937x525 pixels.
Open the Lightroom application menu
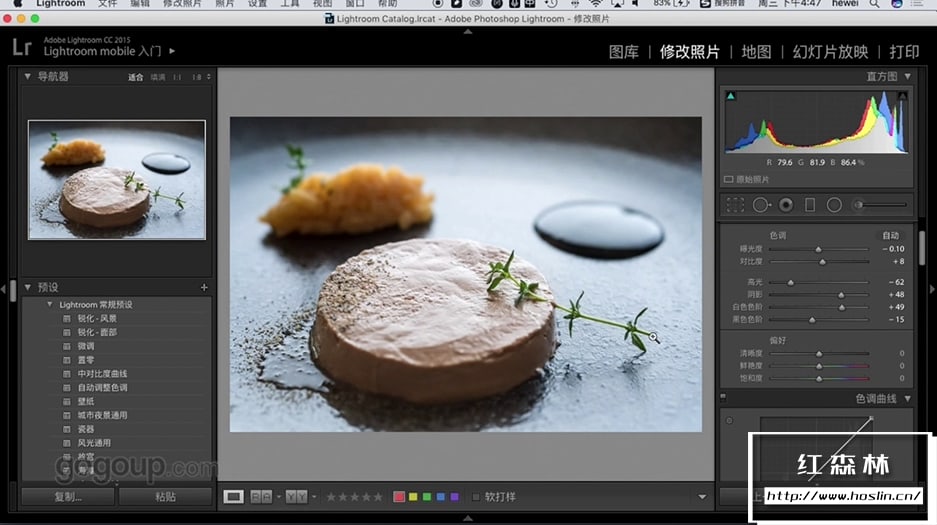click(x=60, y=4)
